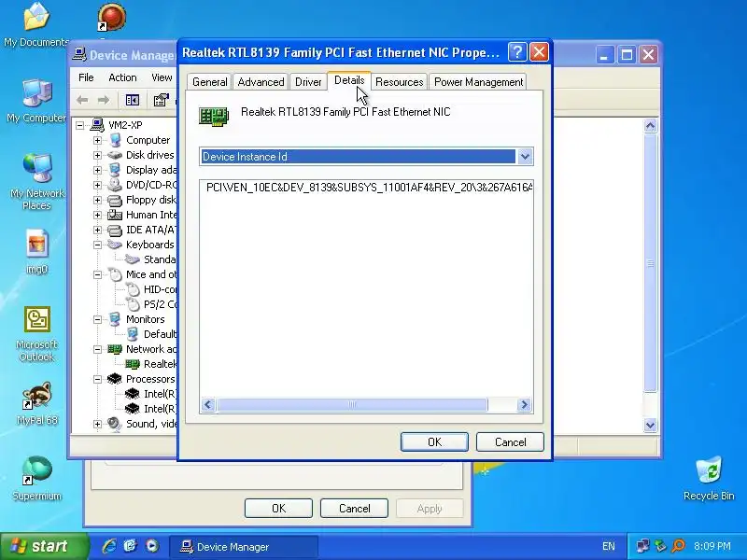Switch to the Resources tab

pos(400,82)
